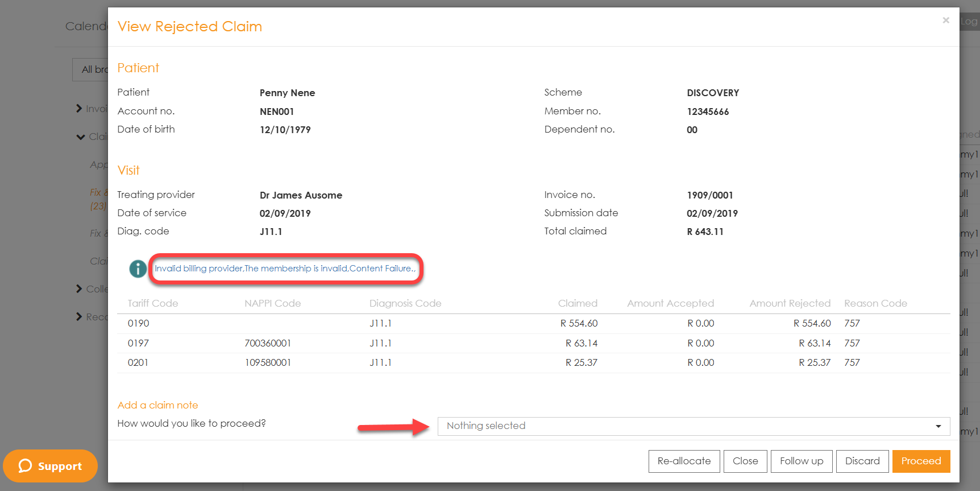This screenshot has height=491, width=980.
Task: Collapse the Claims section chevron in sidebar
Action: tap(80, 137)
